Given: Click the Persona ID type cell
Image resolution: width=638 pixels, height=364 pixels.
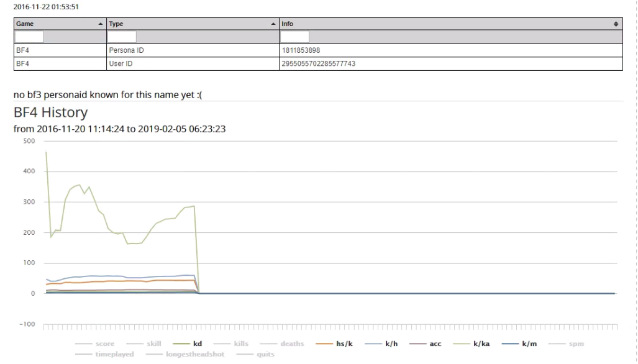Looking at the screenshot, I should [193, 50].
